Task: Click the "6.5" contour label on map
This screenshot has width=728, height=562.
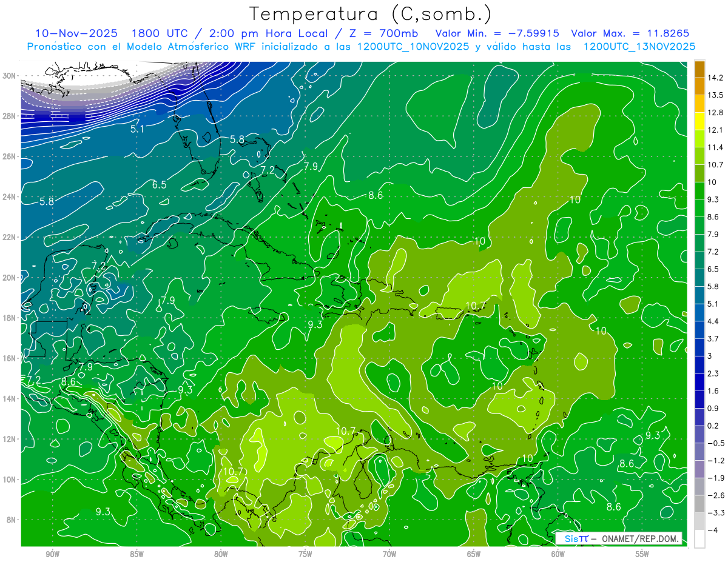Action: point(159,185)
